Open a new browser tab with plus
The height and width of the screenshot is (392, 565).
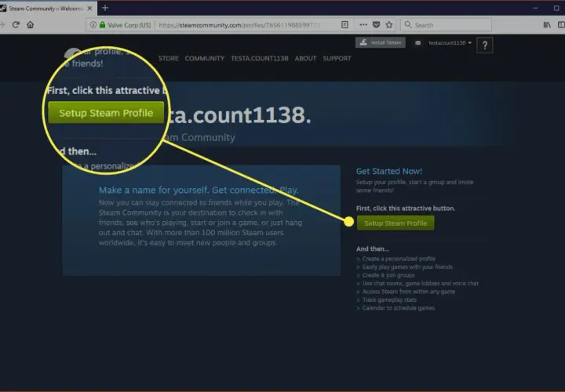click(105, 8)
